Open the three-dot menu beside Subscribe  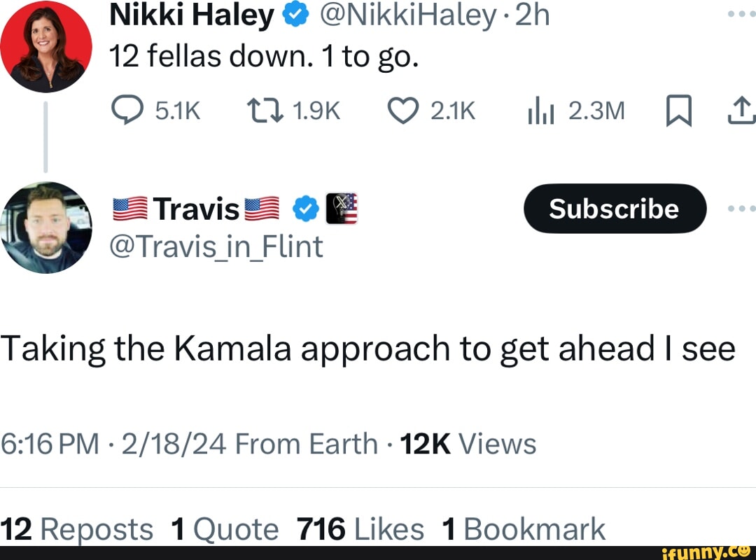pos(743,208)
